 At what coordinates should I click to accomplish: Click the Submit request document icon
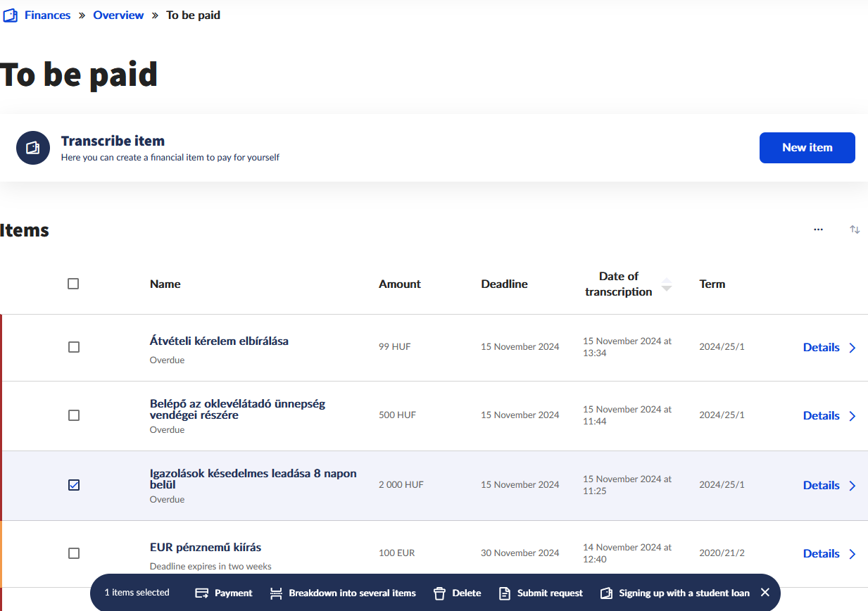[x=504, y=593]
